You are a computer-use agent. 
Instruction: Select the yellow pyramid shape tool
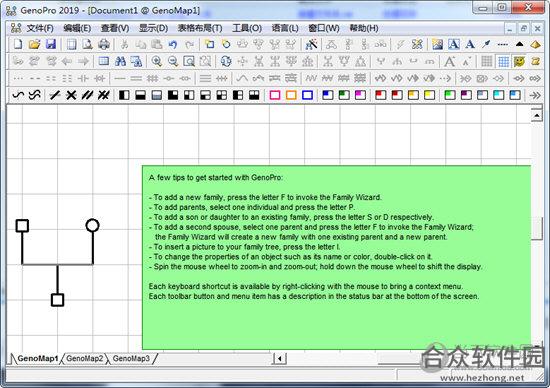coord(535,45)
